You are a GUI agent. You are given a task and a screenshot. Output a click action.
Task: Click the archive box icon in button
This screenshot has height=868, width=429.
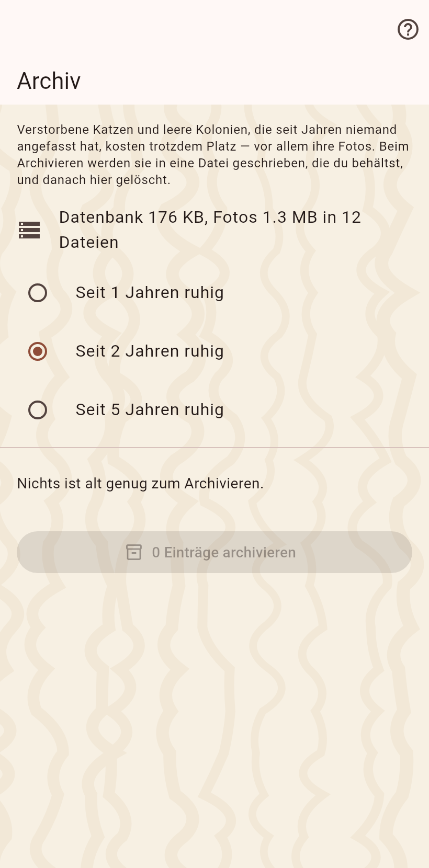(x=134, y=552)
